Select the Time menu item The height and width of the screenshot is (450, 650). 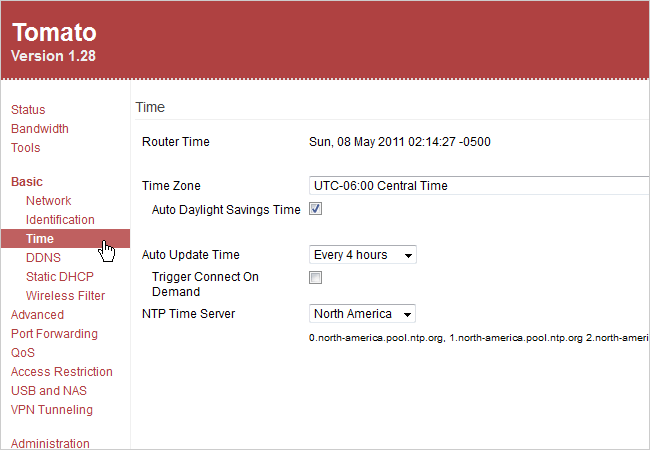pyautogui.click(x=40, y=239)
